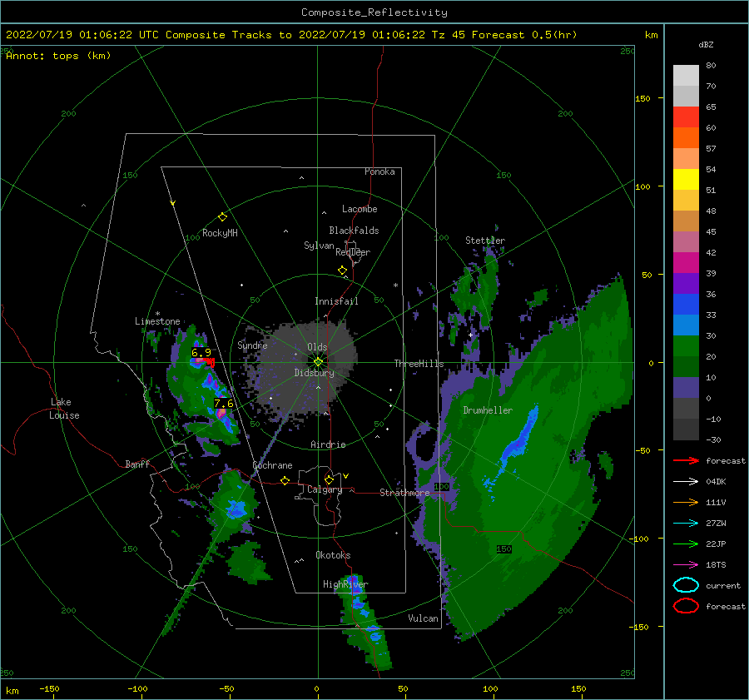Click the dBZ legend heading

[706, 45]
